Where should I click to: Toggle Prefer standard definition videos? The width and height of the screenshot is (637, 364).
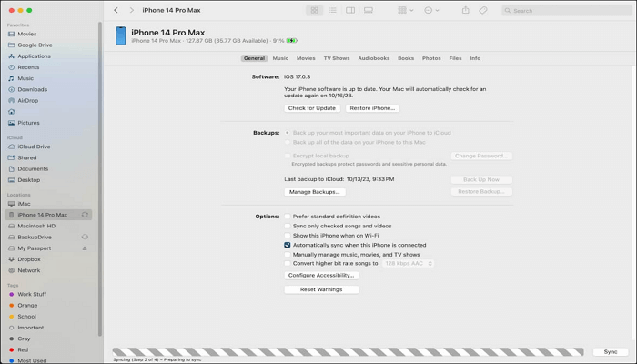288,217
